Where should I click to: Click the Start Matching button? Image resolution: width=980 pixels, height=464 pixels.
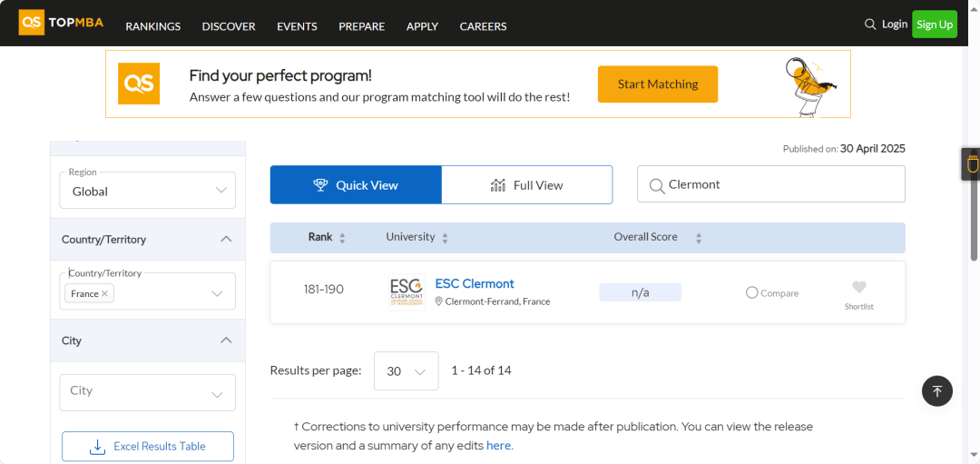click(x=658, y=84)
